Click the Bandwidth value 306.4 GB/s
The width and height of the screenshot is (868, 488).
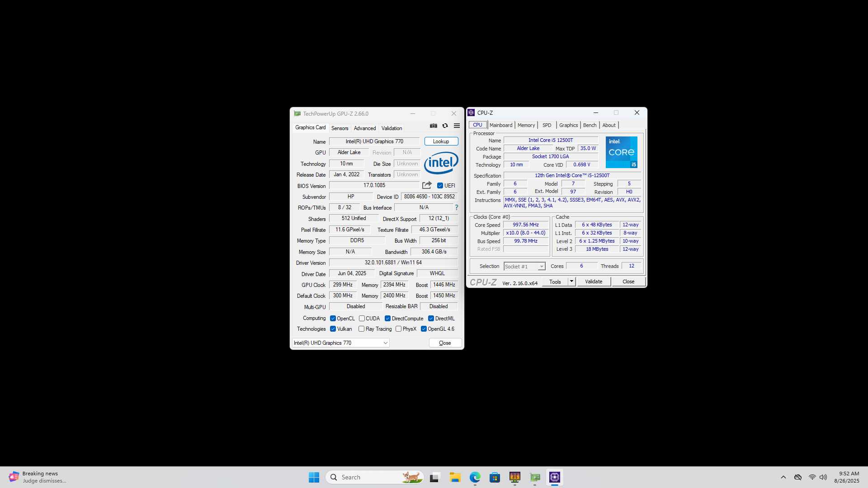tap(434, 252)
